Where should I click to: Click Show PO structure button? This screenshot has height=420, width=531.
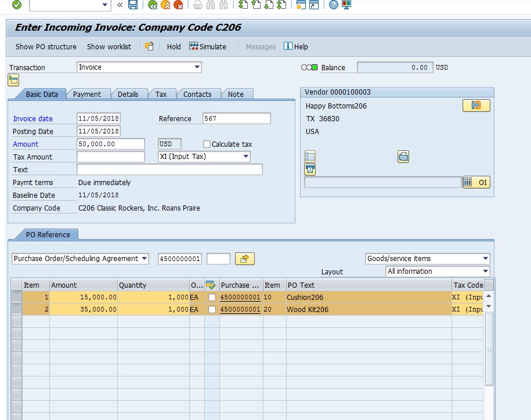(46, 46)
